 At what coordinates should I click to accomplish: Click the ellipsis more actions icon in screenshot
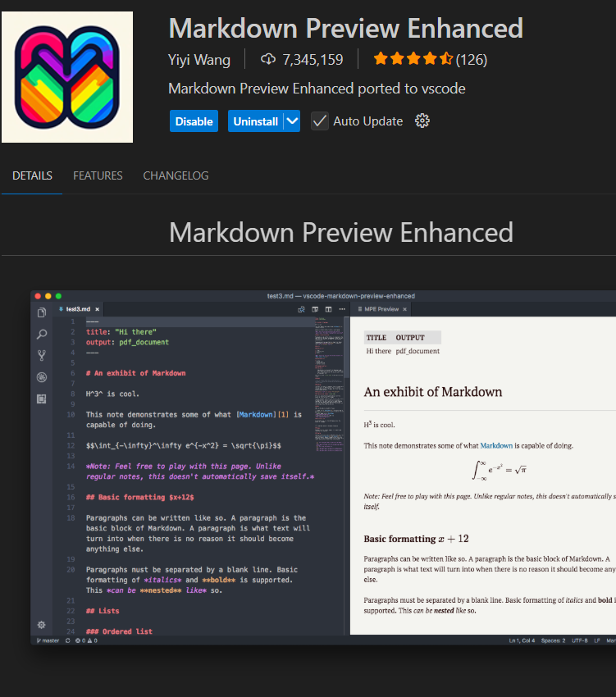point(342,309)
